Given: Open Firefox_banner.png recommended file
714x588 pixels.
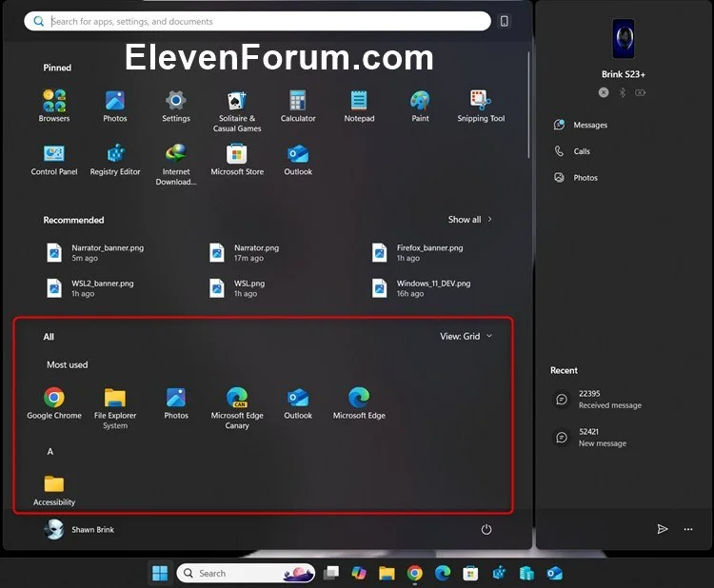Looking at the screenshot, I should tap(417, 252).
